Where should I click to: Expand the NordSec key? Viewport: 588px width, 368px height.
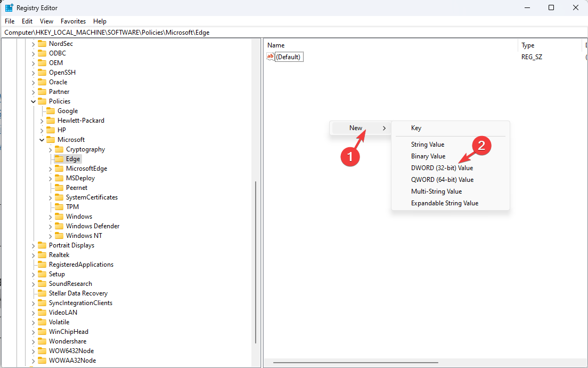click(x=34, y=44)
